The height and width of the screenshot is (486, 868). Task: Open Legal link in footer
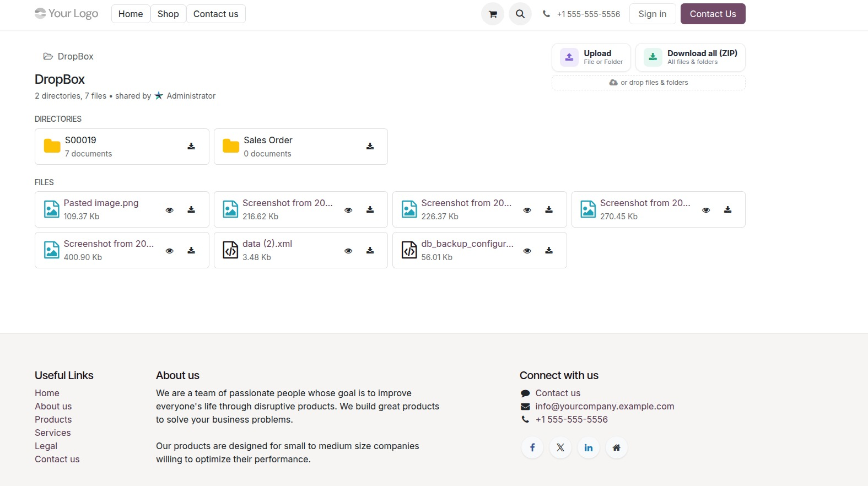46,446
